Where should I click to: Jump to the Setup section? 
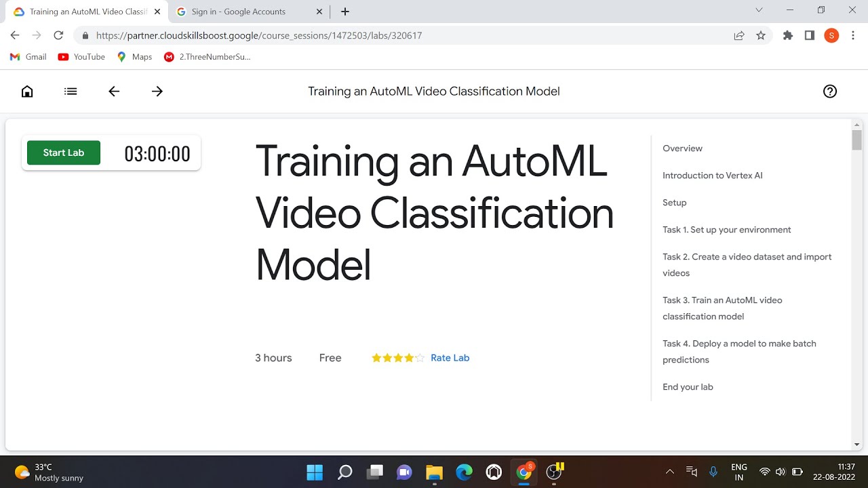pos(675,203)
